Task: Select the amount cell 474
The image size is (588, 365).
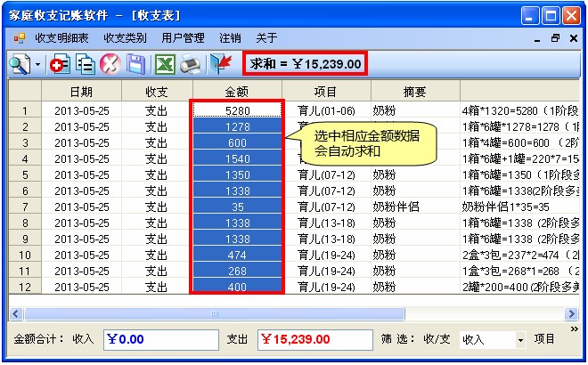Action: pos(237,255)
